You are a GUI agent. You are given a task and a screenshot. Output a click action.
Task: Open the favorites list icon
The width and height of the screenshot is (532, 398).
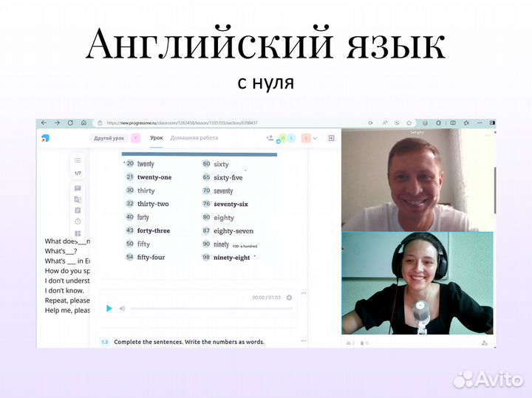pos(466,123)
